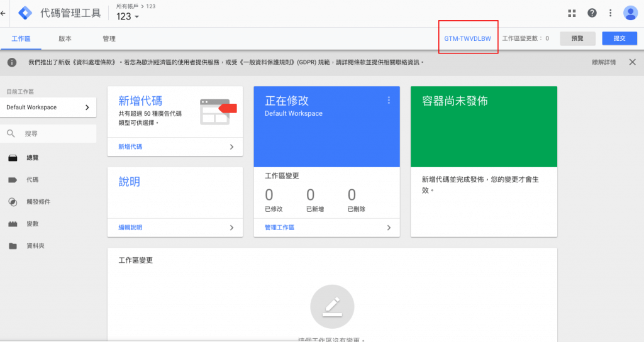Screen dimensions: 644x342
Task: Click the chevron beside 新增代碼 link
Action: (231, 147)
